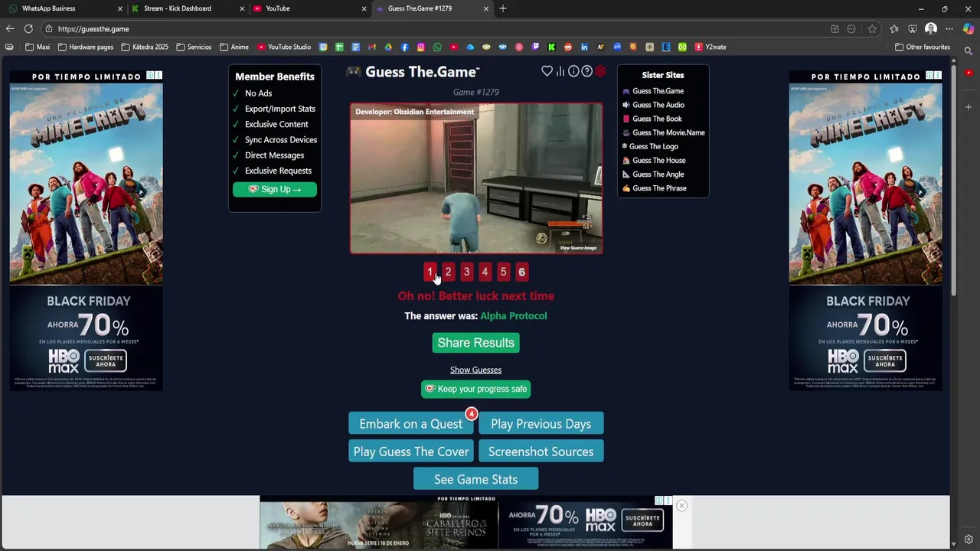Open sidebar search magnifier icon
This screenshot has width=980, height=551.
pyautogui.click(x=969, y=51)
